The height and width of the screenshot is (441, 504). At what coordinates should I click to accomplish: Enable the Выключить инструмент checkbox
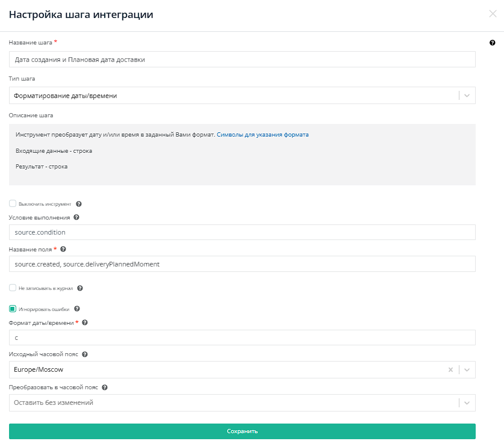click(x=13, y=204)
